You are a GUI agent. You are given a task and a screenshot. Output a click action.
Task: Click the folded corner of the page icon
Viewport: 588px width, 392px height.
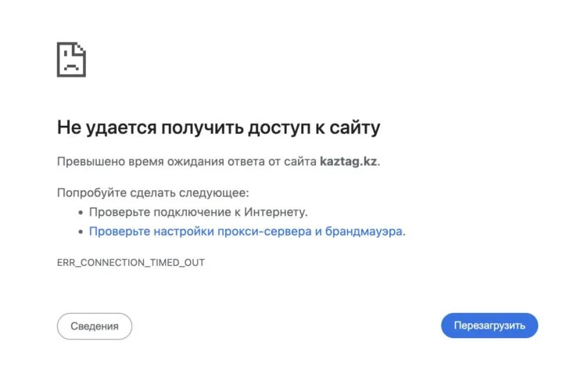(x=81, y=48)
